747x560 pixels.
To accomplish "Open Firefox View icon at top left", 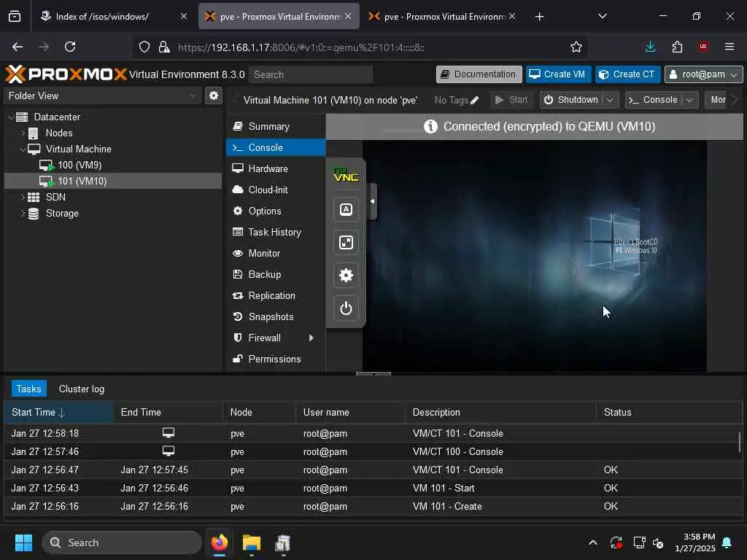I will [x=15, y=17].
